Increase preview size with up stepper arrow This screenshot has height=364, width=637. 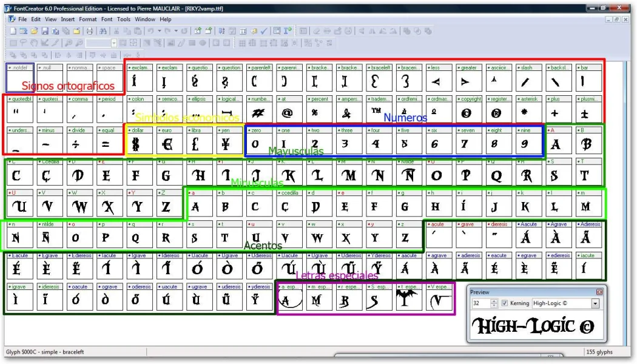494,301
